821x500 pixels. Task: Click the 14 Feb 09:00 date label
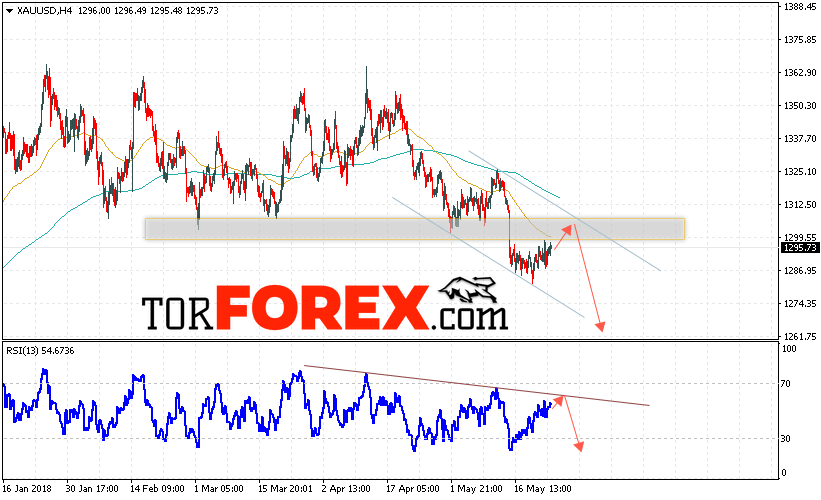point(157,489)
